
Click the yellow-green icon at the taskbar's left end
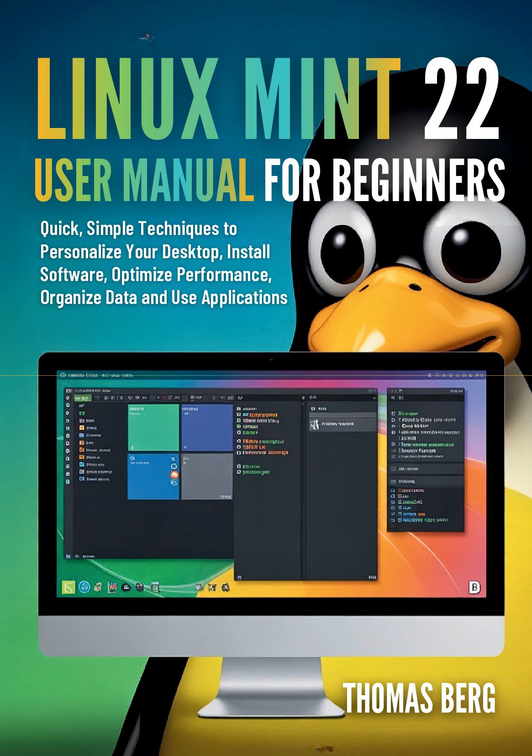(68, 587)
